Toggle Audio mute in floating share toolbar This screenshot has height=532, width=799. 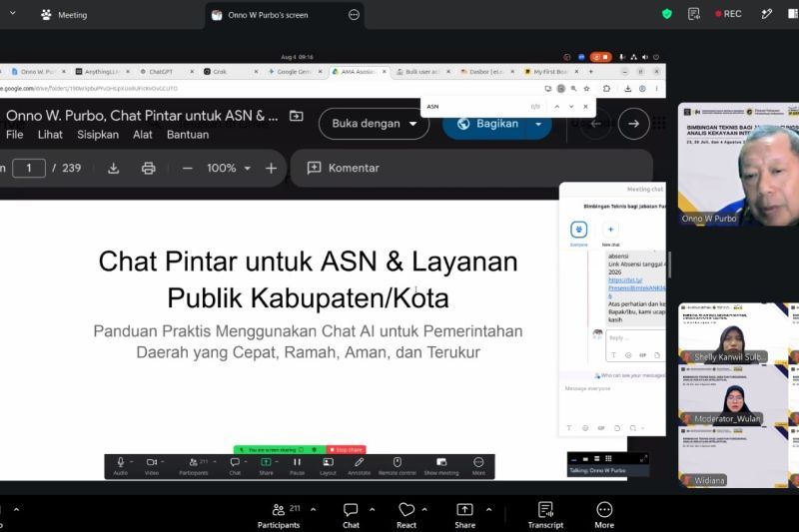coord(120,466)
